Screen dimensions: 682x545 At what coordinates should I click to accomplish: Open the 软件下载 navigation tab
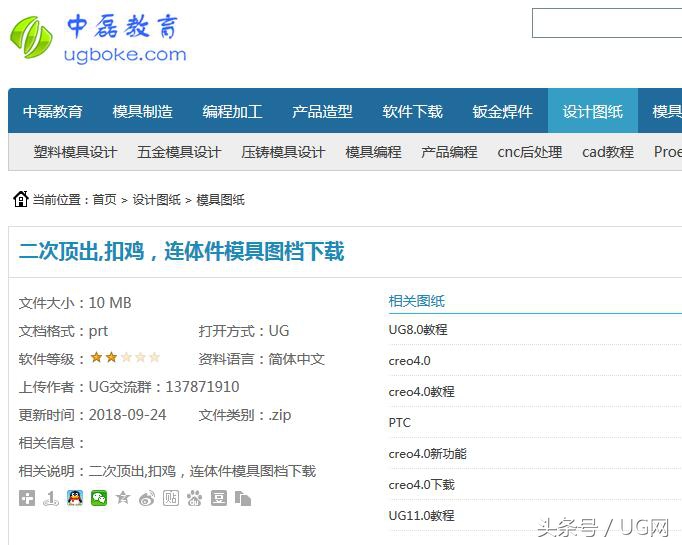coord(412,111)
